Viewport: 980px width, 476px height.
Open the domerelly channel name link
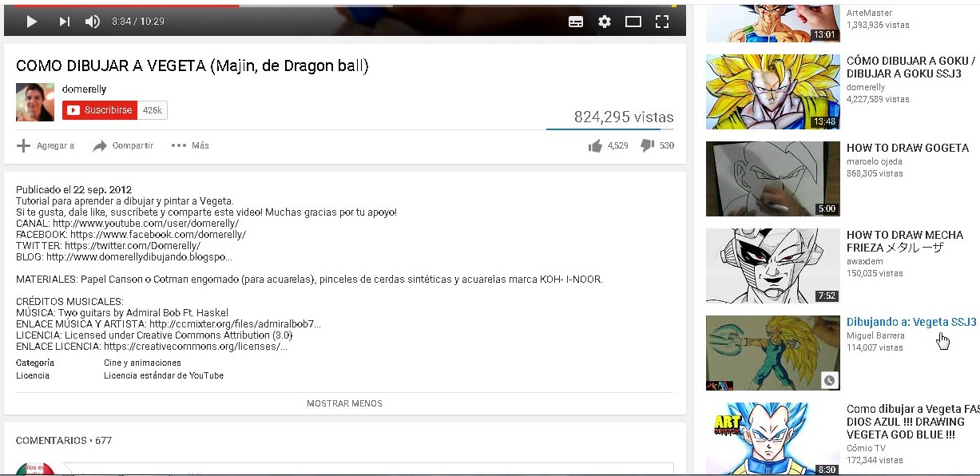84,89
